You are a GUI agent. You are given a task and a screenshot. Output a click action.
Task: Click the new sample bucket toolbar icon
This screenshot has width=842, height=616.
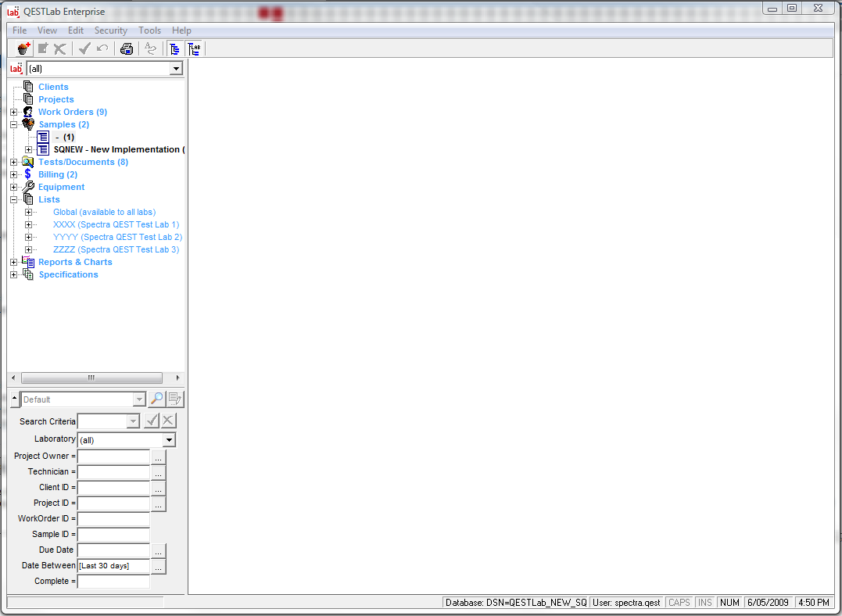coord(23,48)
